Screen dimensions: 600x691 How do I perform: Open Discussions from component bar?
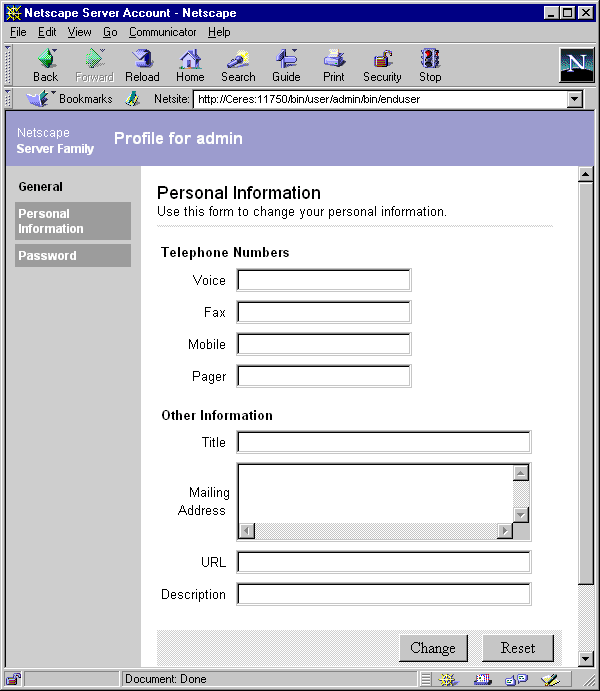(516, 679)
